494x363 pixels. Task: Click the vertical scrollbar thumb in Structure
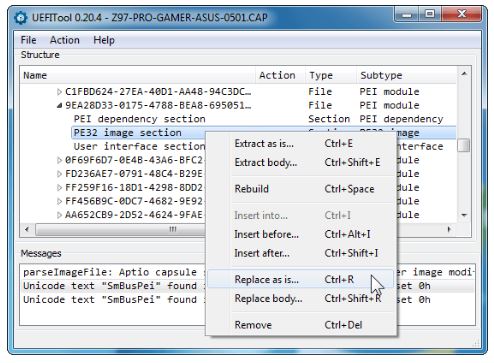pyautogui.click(x=464, y=145)
